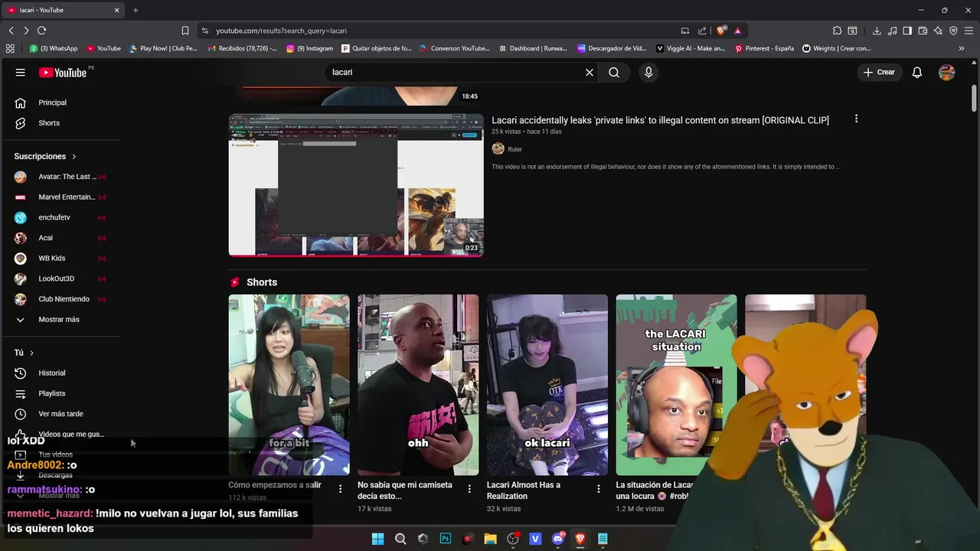This screenshot has height=551, width=980.
Task: Go forward in browser history
Action: pyautogui.click(x=26, y=31)
